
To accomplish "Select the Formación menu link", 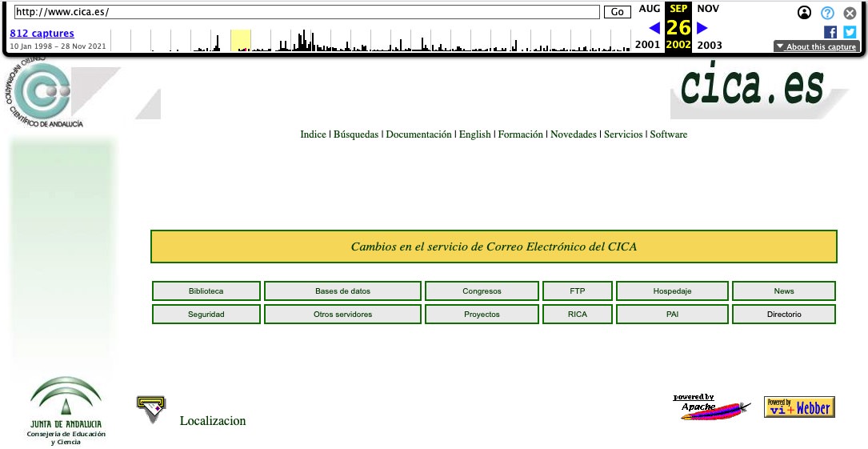I will coord(520,134).
